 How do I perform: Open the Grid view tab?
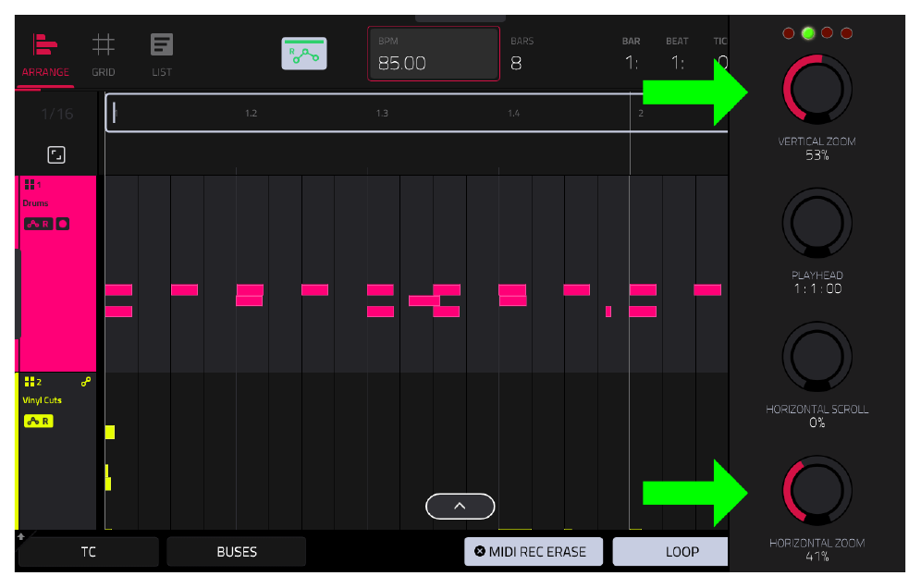click(103, 55)
